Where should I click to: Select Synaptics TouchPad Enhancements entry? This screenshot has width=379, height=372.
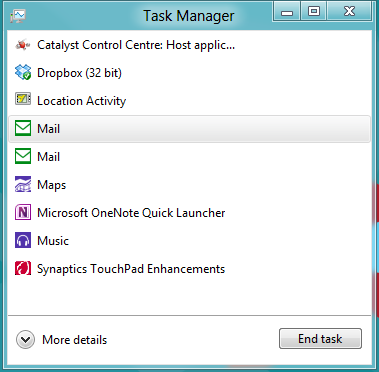click(x=189, y=269)
